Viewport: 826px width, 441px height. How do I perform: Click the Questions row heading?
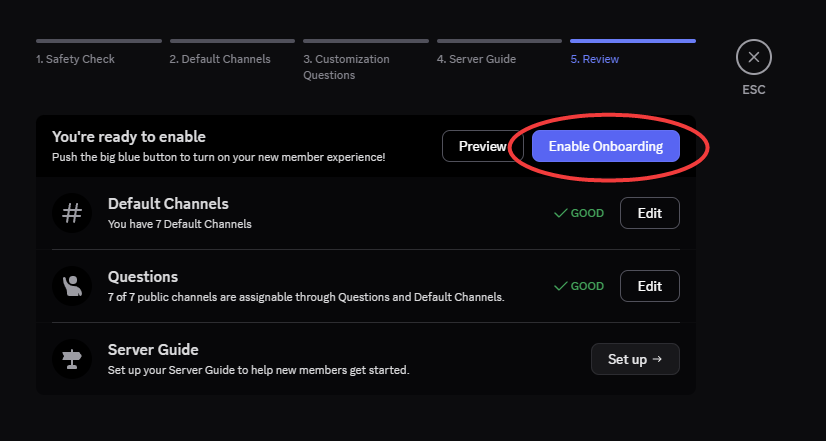[x=143, y=277]
